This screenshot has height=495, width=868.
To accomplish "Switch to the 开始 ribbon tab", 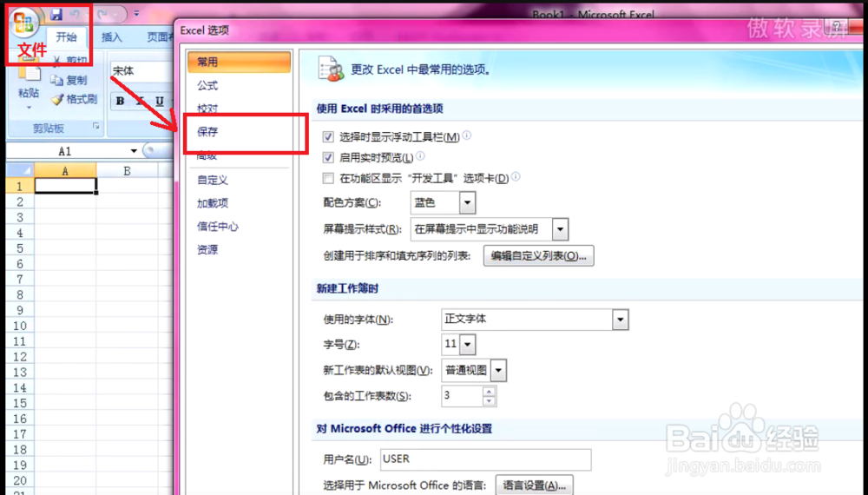I will click(x=66, y=37).
